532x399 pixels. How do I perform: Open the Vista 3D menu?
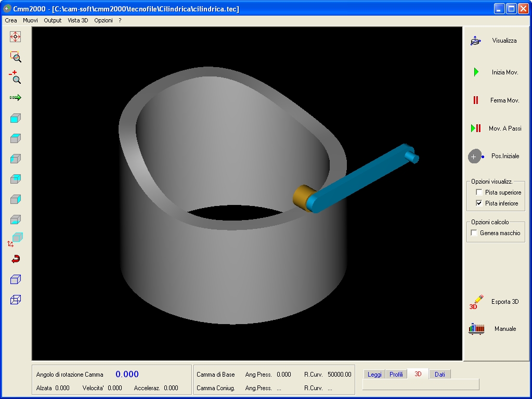(77, 20)
